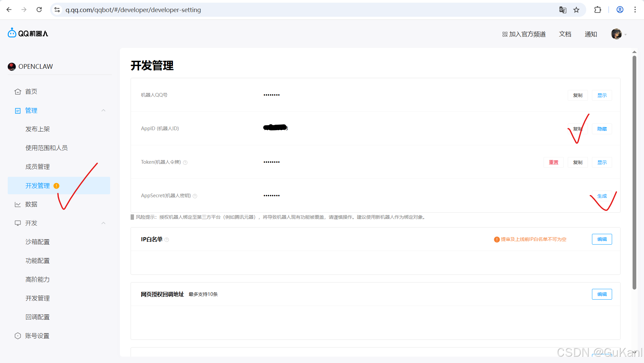Click the chart icon beside 数据

coord(17,204)
